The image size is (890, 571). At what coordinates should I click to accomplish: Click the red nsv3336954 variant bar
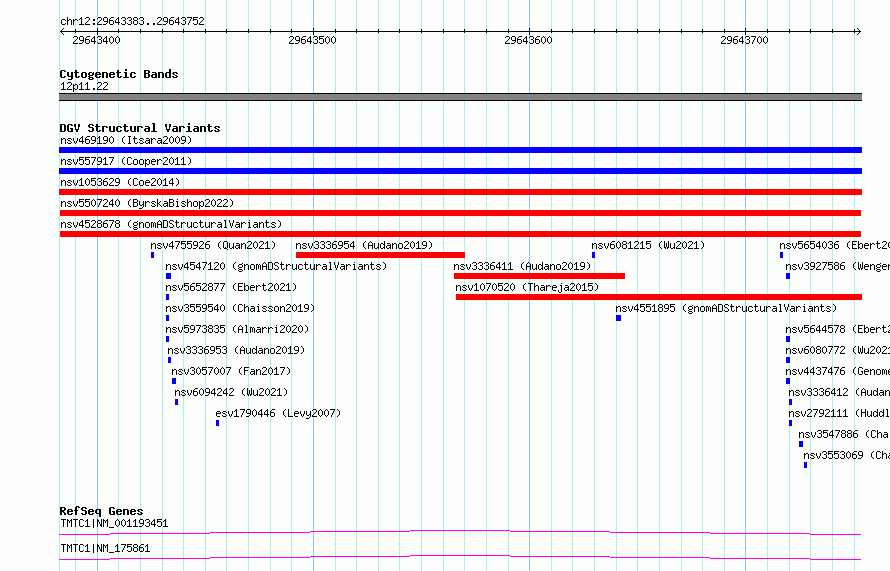click(380, 255)
